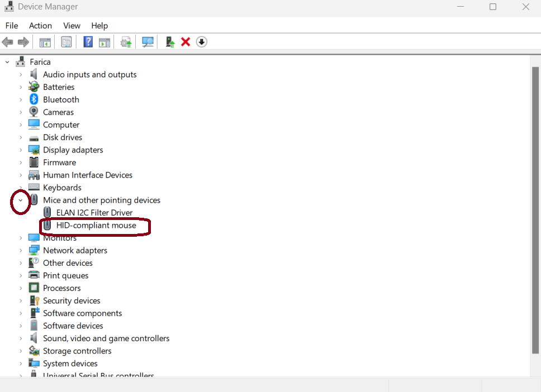Open the View menu

pyautogui.click(x=72, y=26)
